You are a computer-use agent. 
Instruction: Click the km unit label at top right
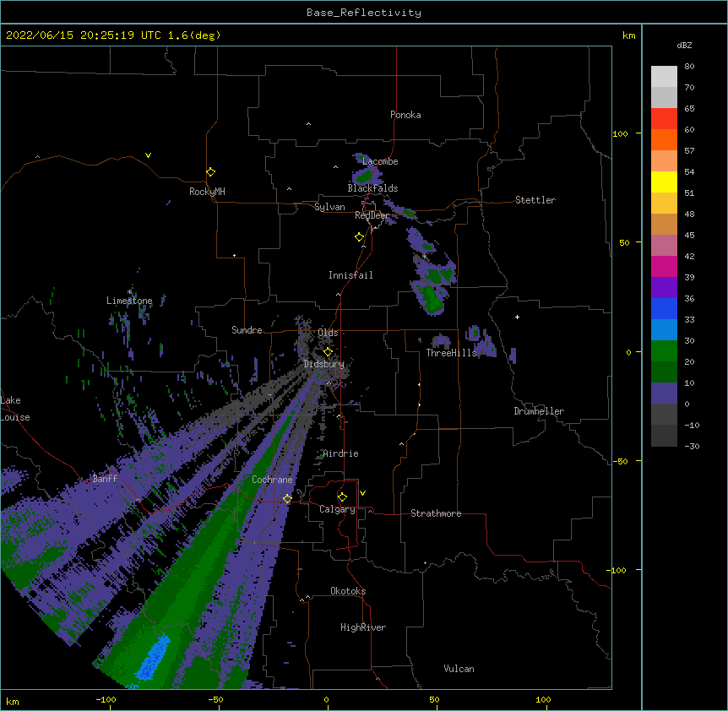[x=628, y=35]
